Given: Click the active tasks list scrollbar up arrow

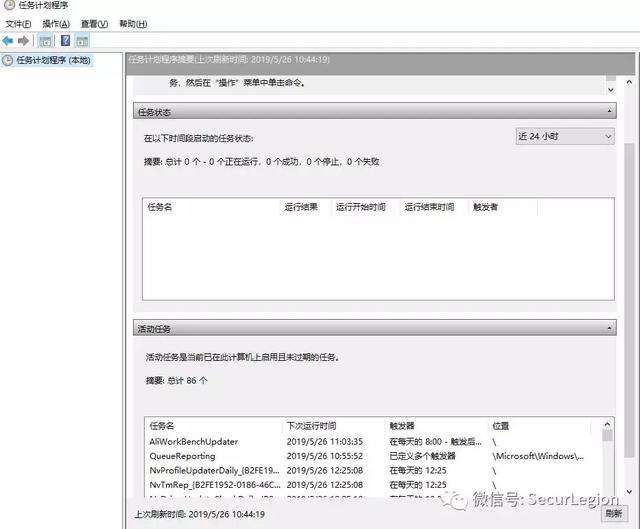Looking at the screenshot, I should [x=607, y=425].
